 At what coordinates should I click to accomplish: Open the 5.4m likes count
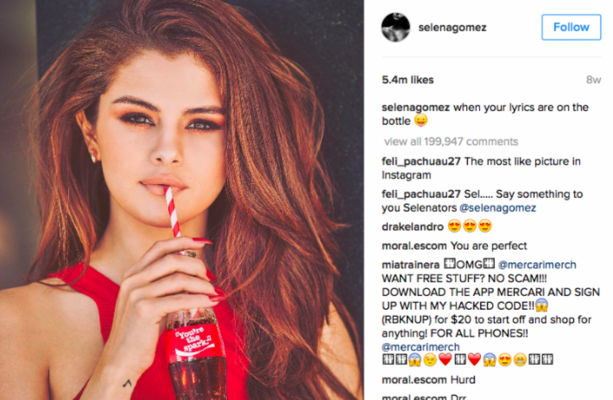coord(408,80)
